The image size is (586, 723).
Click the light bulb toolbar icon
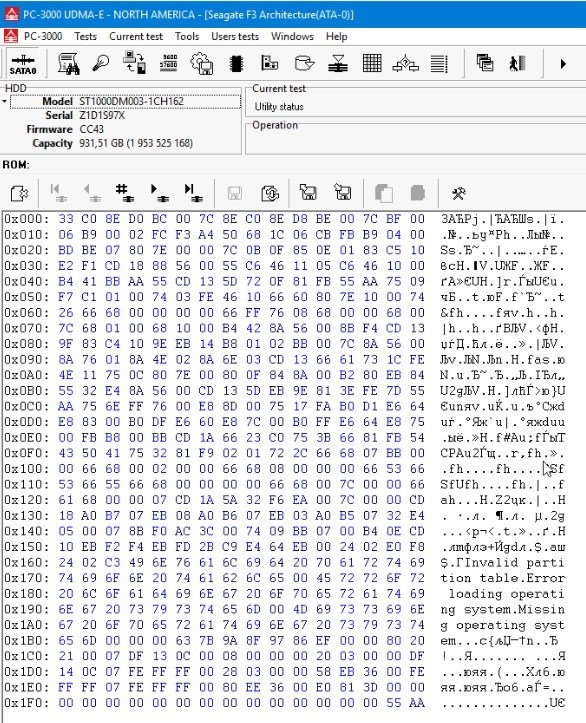pos(101,63)
